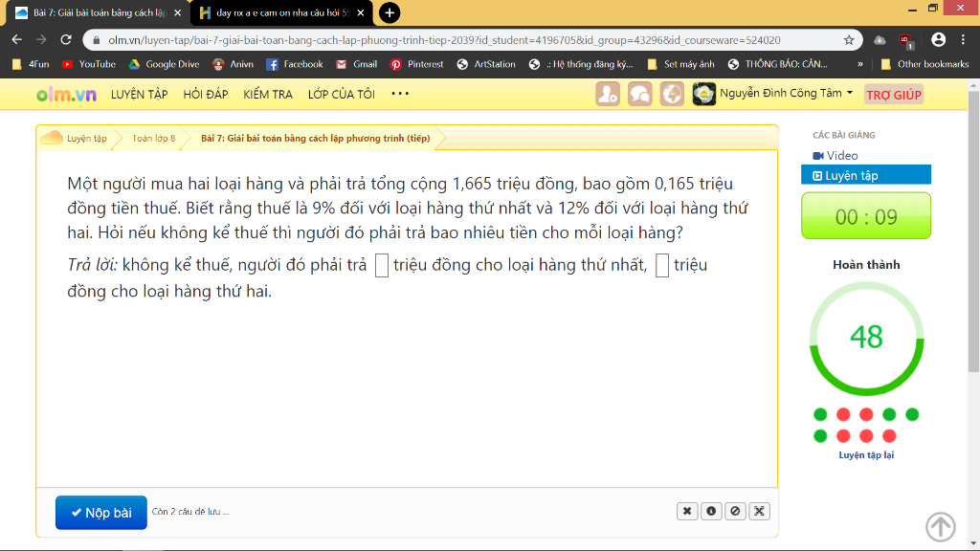Image resolution: width=980 pixels, height=551 pixels.
Task: Click 'Còn 2 câu để lưu ...' text
Action: [x=190, y=511]
